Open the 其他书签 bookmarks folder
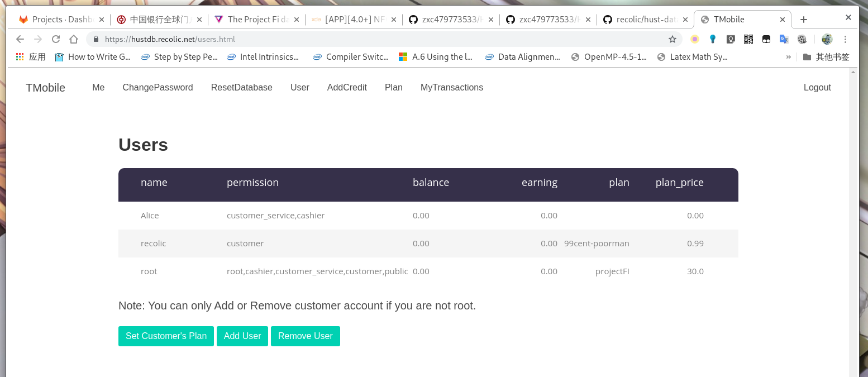868x377 pixels. point(826,57)
